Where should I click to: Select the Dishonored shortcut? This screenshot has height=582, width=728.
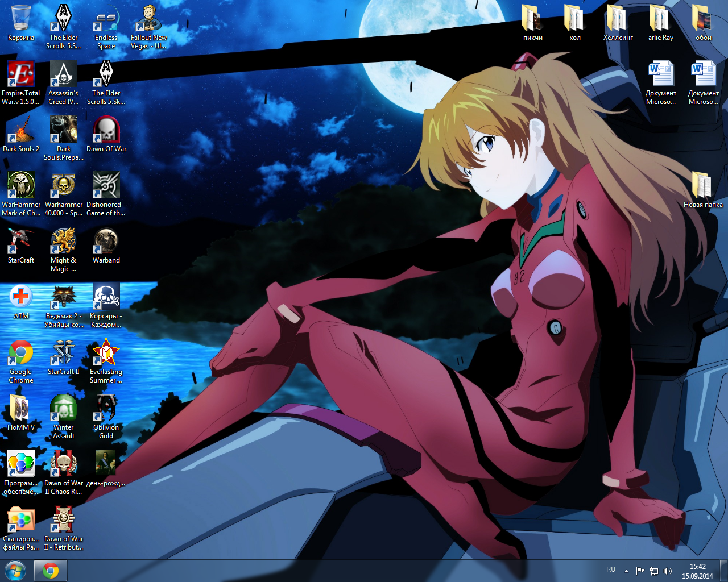pyautogui.click(x=106, y=194)
